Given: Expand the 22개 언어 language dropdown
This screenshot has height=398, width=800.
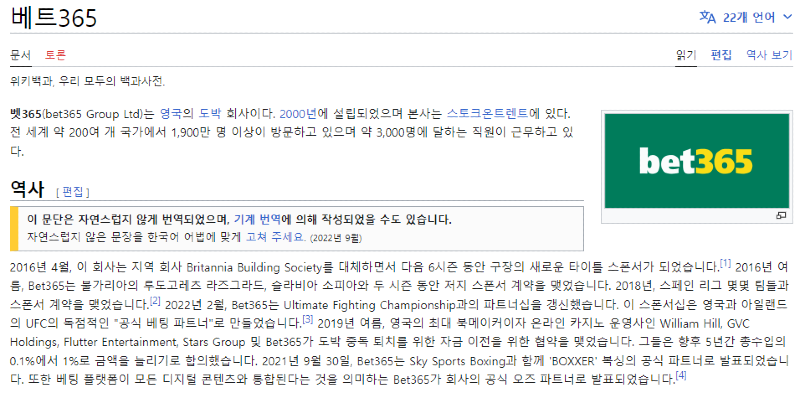Looking at the screenshot, I should point(745,17).
